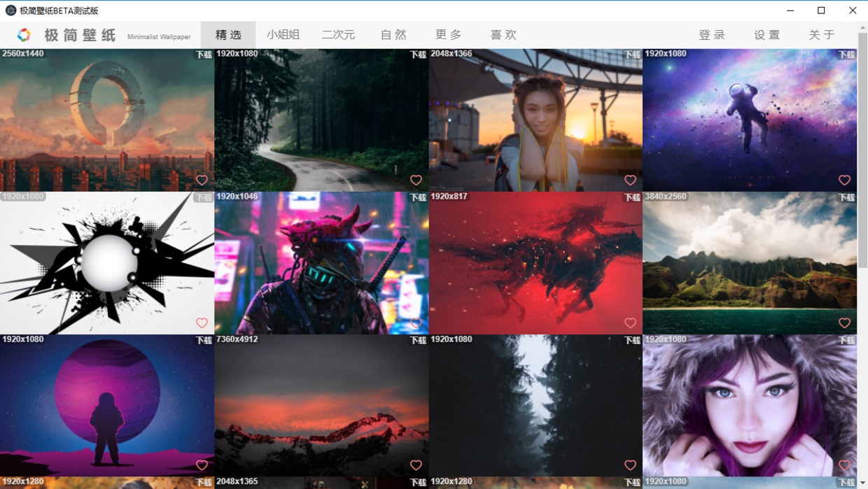868x489 pixels.
Task: Open the forest road wallpaper thumbnail
Action: 321,120
